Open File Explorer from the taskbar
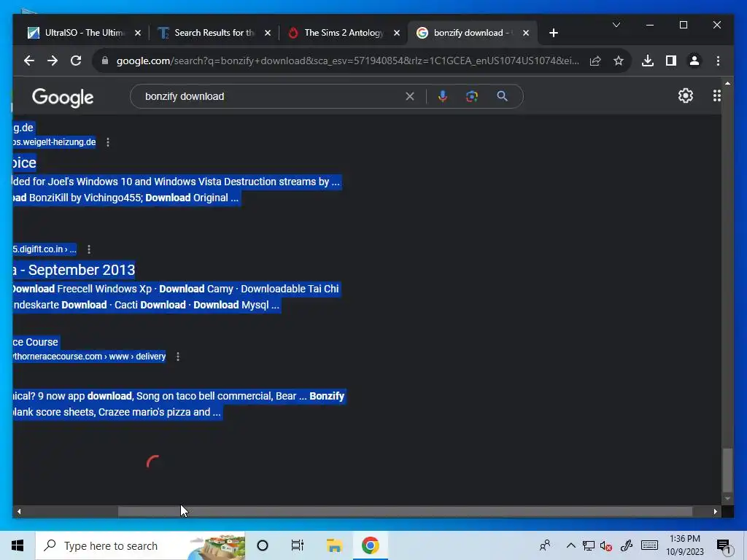Viewport: 747px width, 560px height. coord(334,545)
